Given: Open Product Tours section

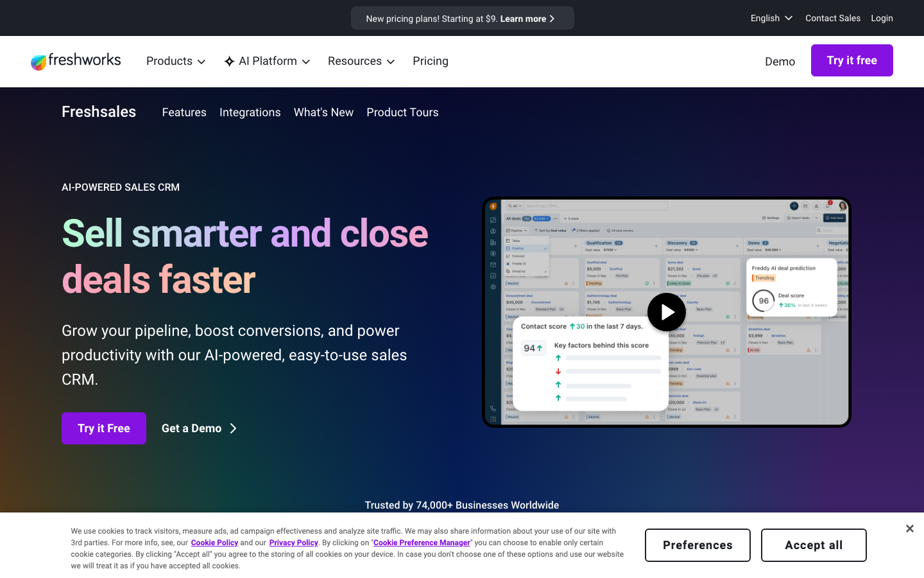Looking at the screenshot, I should pos(402,112).
